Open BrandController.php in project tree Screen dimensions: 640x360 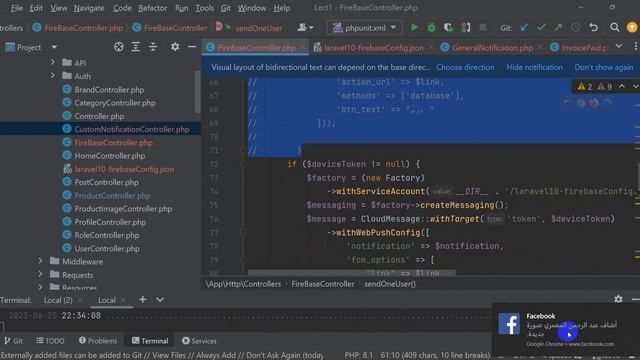(x=109, y=90)
